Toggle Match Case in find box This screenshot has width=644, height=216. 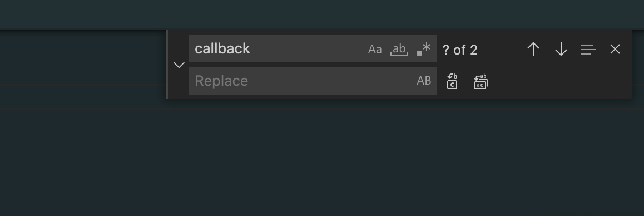pos(375,49)
